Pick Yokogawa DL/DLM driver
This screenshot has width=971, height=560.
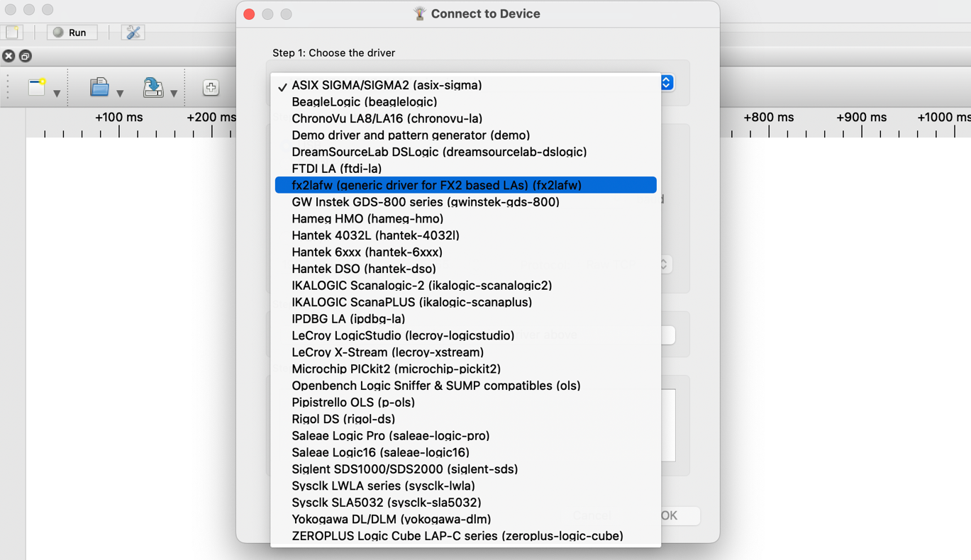(x=465, y=519)
